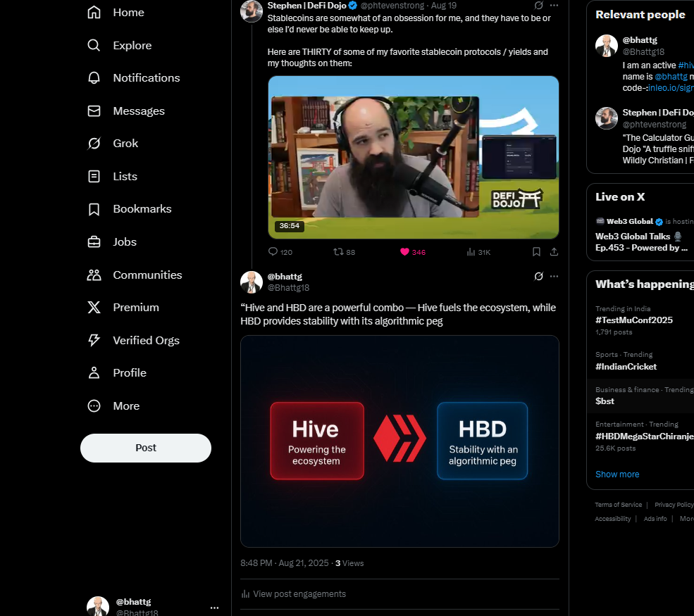694x616 pixels.
Task: Open Ads info footer link
Action: click(655, 518)
